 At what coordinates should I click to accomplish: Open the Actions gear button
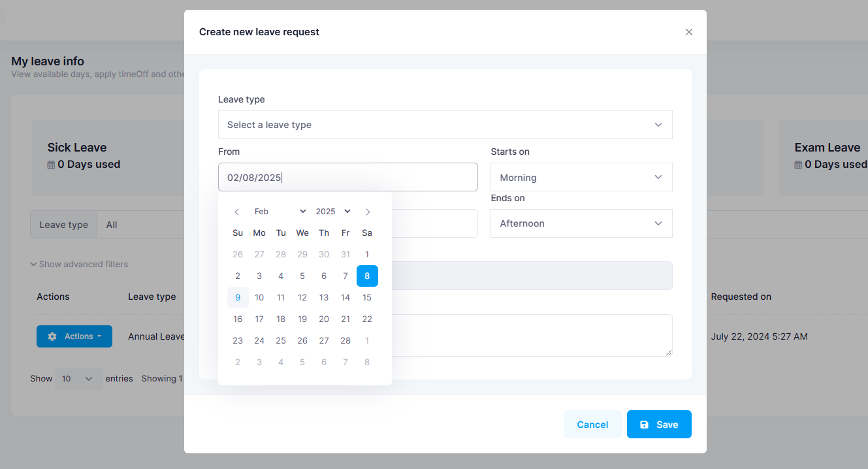[x=74, y=336]
